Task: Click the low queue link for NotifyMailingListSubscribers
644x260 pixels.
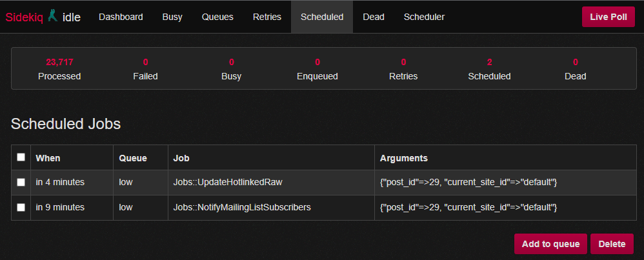Action: click(x=126, y=208)
